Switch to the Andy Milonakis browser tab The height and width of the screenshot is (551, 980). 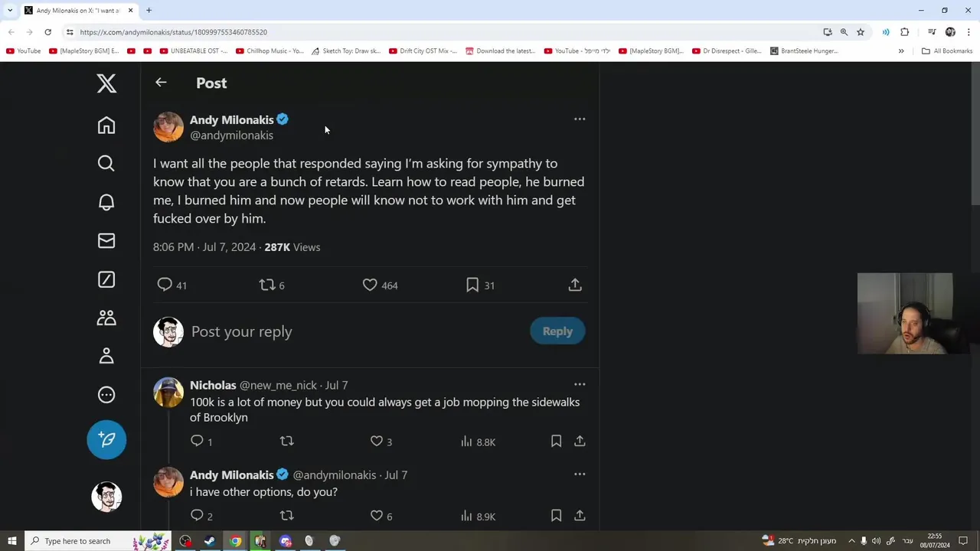pyautogui.click(x=77, y=11)
